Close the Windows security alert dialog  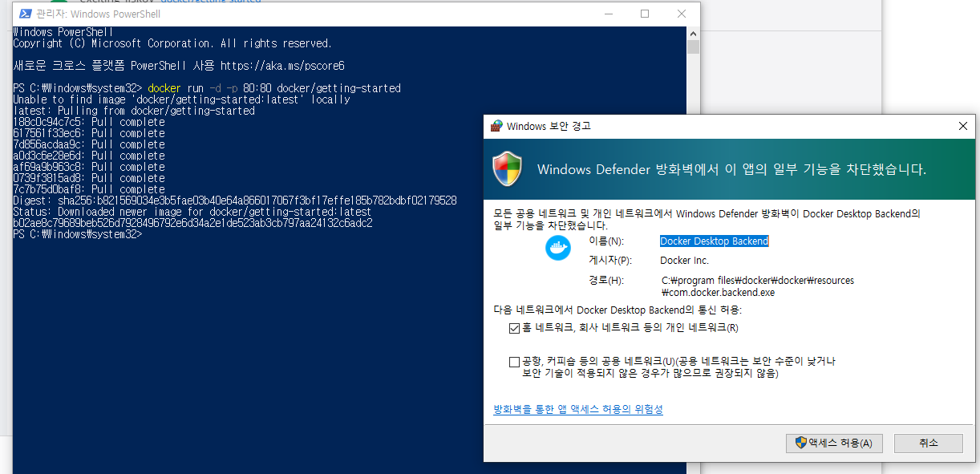962,126
